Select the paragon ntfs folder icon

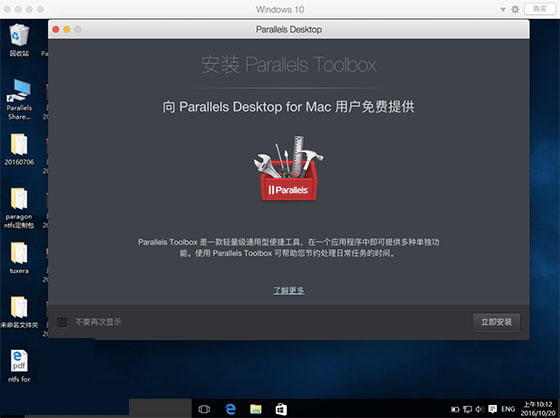pyautogui.click(x=19, y=208)
